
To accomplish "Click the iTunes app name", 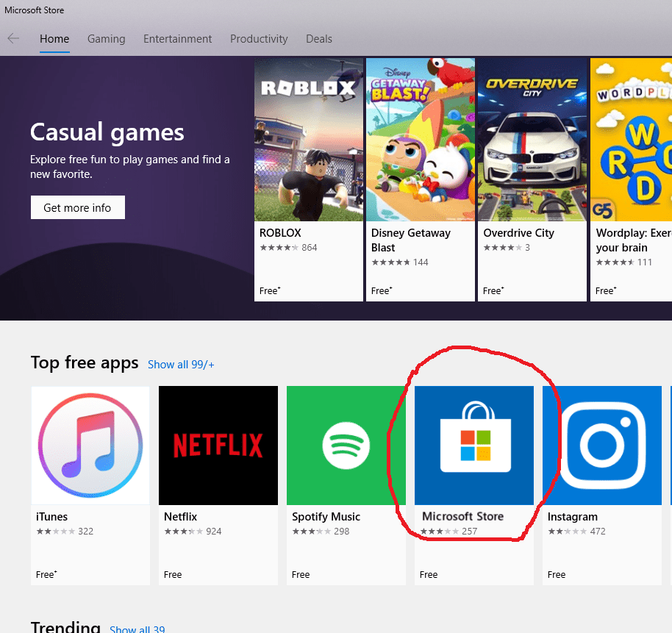I will pyautogui.click(x=52, y=516).
